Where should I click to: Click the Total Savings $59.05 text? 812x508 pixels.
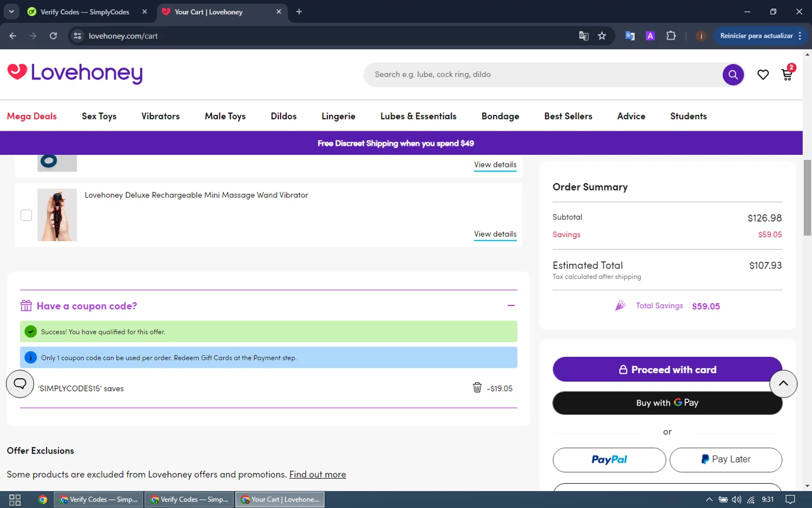(678, 306)
